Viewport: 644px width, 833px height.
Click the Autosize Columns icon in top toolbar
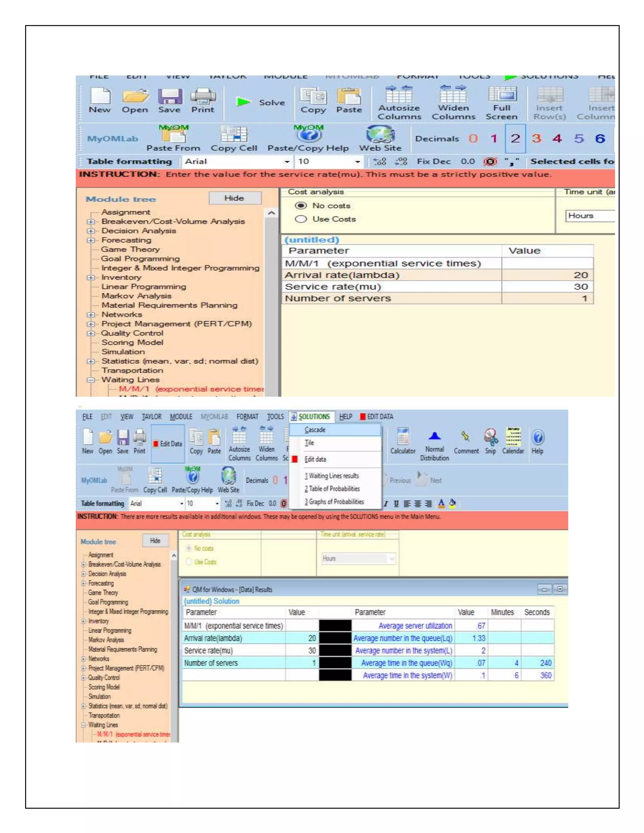coord(399,95)
